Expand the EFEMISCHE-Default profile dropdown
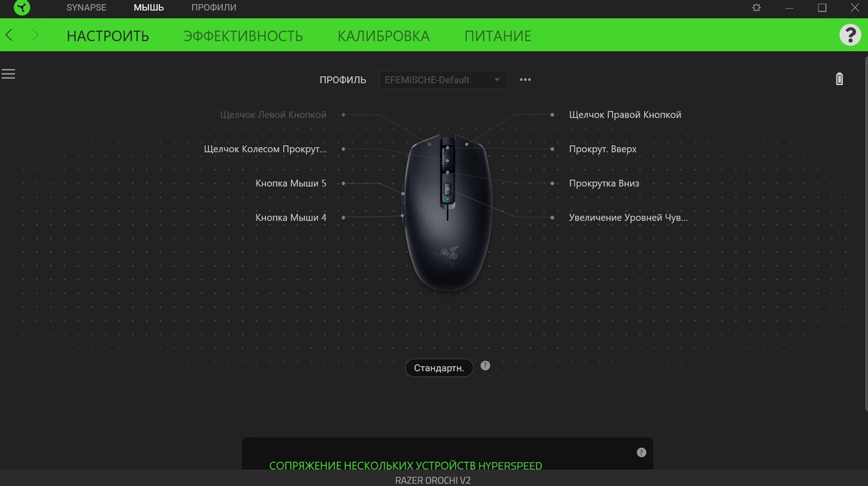 coord(442,79)
